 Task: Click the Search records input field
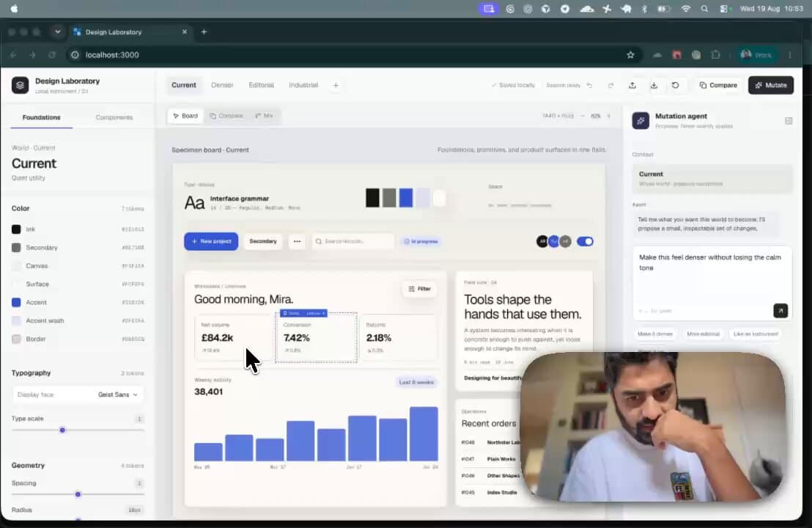pyautogui.click(x=353, y=241)
